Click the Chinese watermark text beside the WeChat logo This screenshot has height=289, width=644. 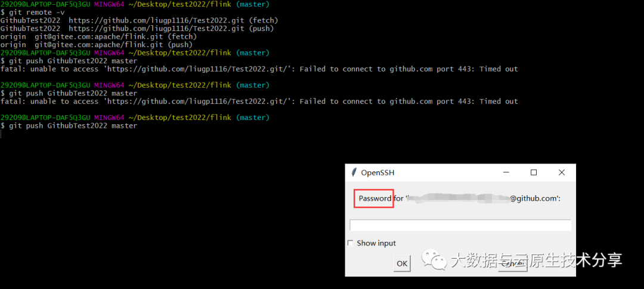click(x=537, y=260)
